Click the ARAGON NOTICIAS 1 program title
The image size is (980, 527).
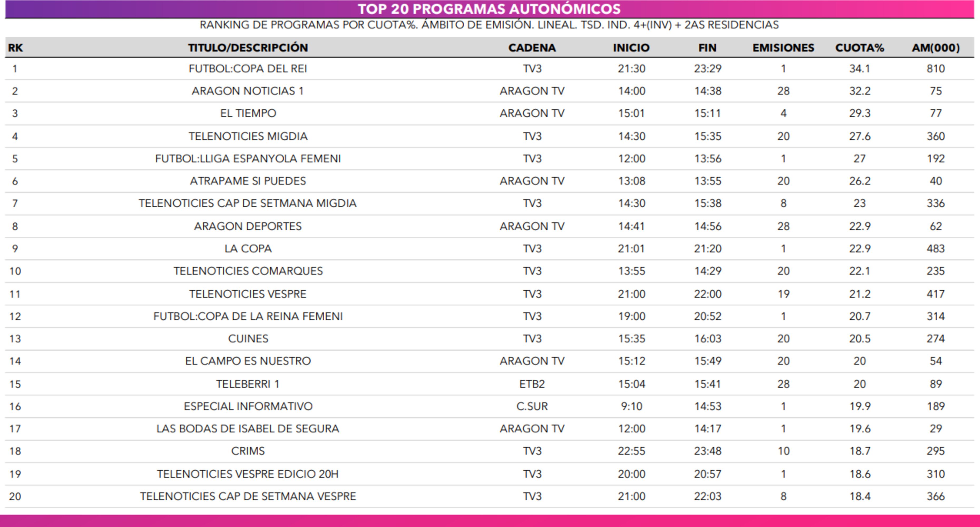coord(248,91)
